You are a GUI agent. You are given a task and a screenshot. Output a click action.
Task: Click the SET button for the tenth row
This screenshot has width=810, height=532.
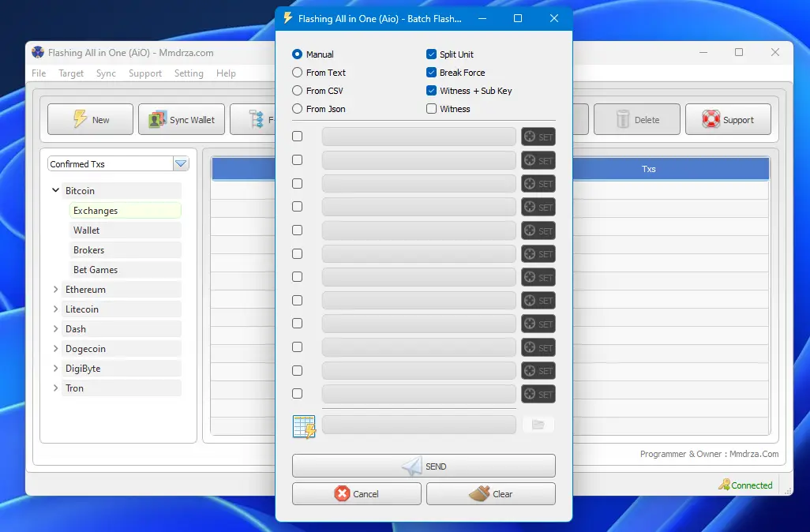click(538, 347)
